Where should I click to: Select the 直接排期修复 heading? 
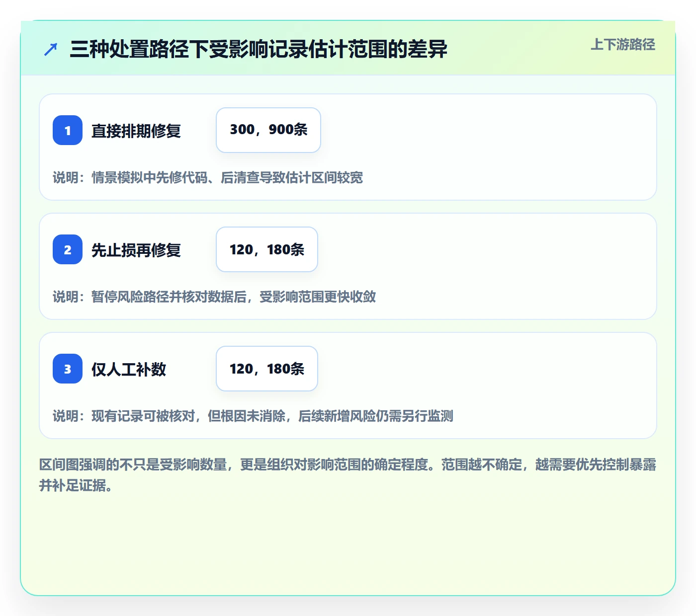tap(136, 131)
